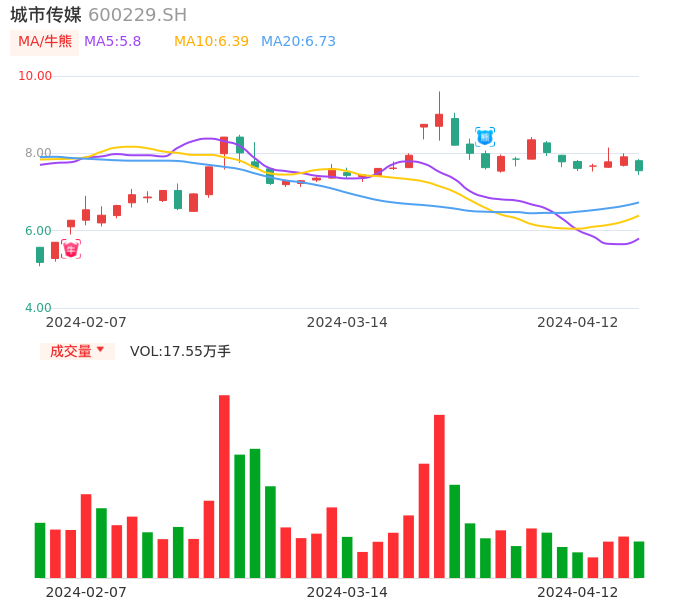This screenshot has height=606, width=686.
Task: Click the 600229.SH ticker code
Action: (137, 15)
